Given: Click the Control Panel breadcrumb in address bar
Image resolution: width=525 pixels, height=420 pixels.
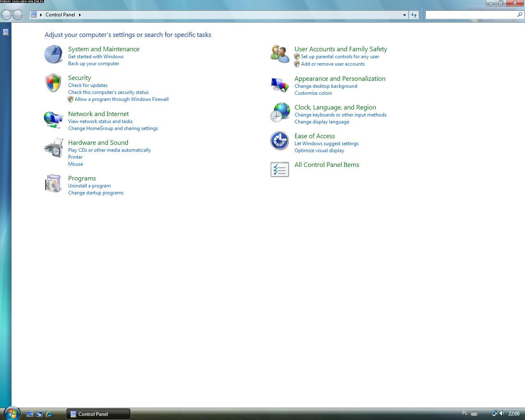Looking at the screenshot, I should pos(60,15).
